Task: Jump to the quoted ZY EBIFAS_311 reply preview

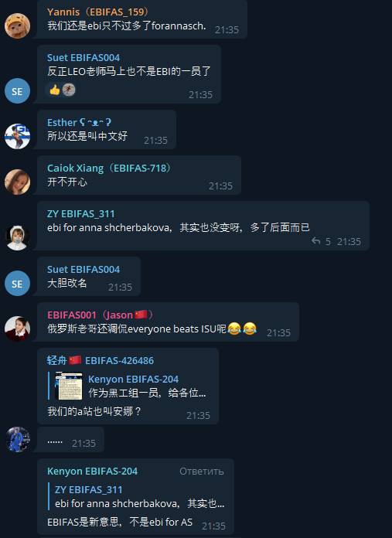Action: pyautogui.click(x=137, y=496)
